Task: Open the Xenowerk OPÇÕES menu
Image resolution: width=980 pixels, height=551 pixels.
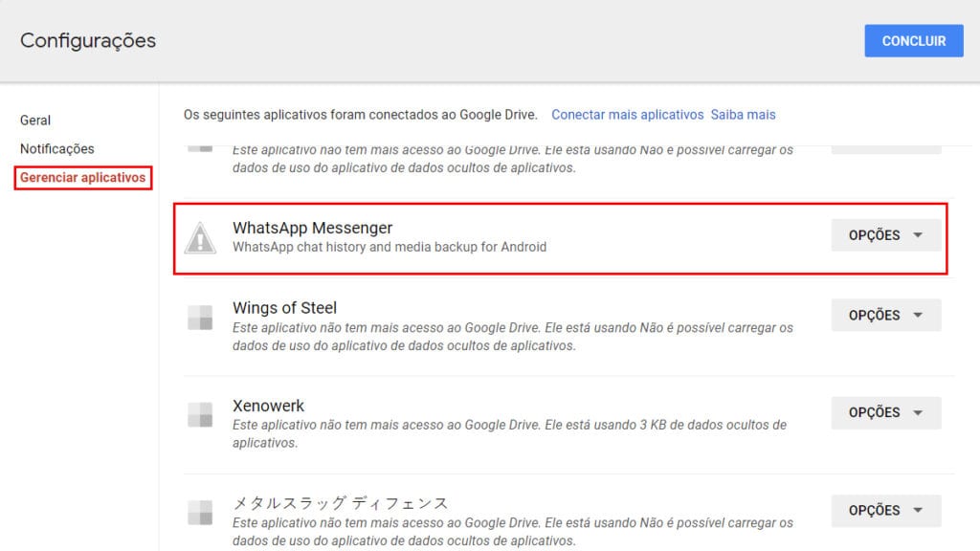Action: pyautogui.click(x=885, y=412)
